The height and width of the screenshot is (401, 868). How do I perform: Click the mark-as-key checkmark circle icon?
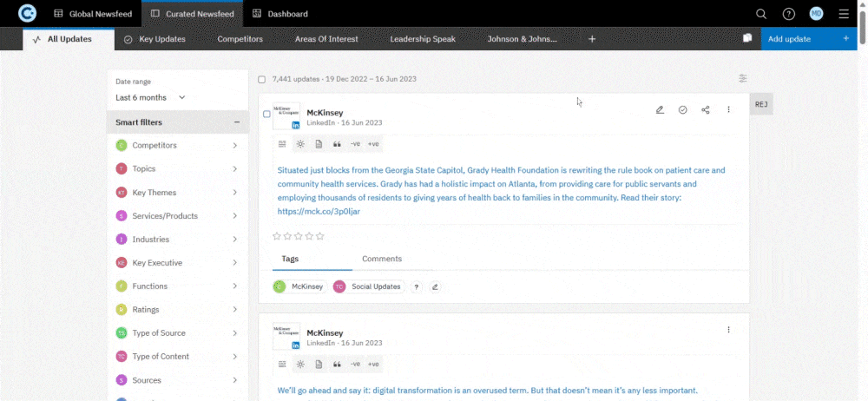(x=682, y=109)
